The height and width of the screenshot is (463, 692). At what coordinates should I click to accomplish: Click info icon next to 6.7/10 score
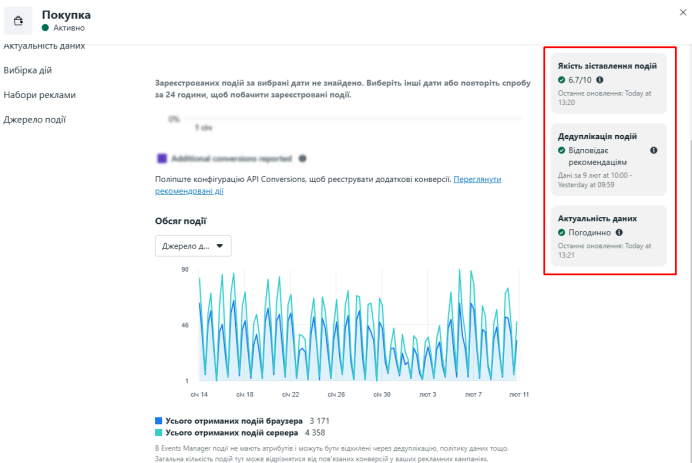pyautogui.click(x=600, y=80)
